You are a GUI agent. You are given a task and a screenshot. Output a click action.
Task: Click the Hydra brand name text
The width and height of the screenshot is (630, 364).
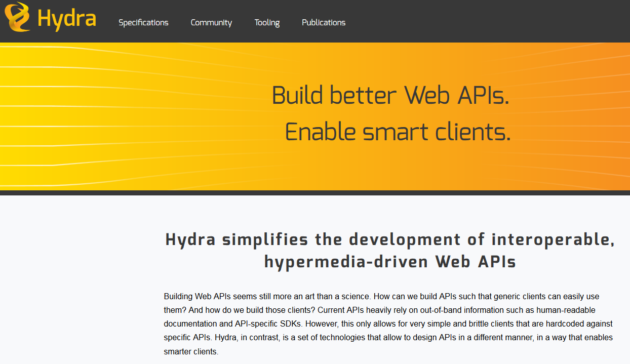coord(67,19)
